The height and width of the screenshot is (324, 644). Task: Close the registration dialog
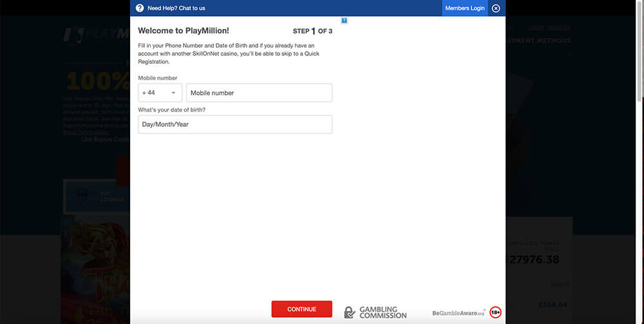[x=496, y=8]
